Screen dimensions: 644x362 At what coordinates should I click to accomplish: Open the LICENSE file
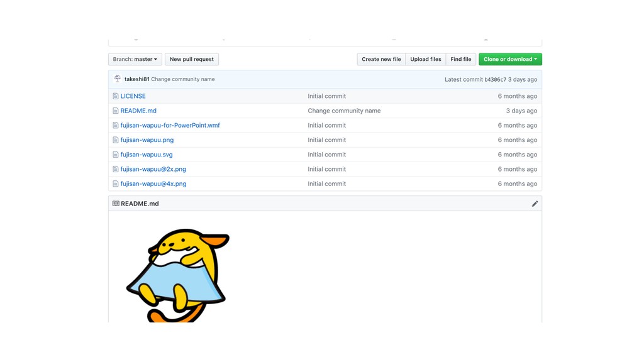(133, 96)
